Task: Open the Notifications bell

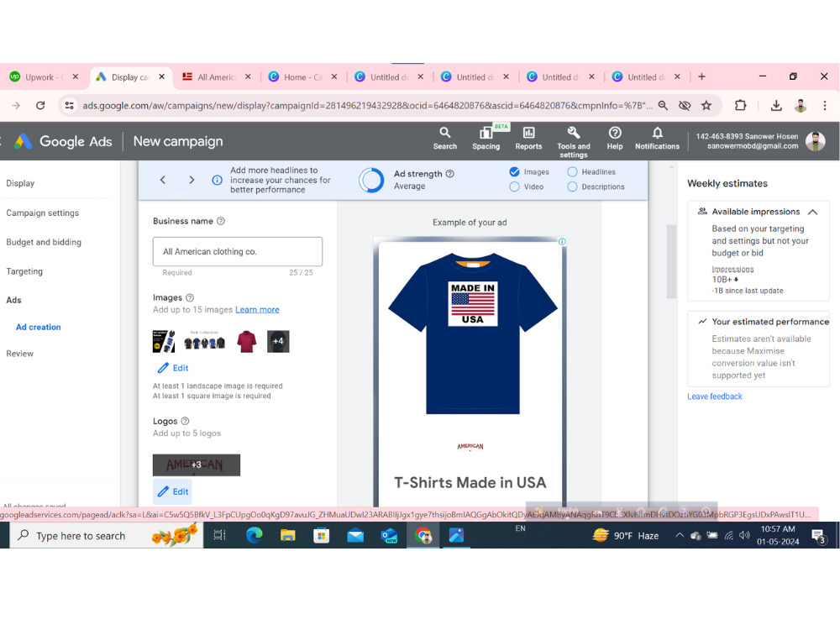Action: pos(657,139)
